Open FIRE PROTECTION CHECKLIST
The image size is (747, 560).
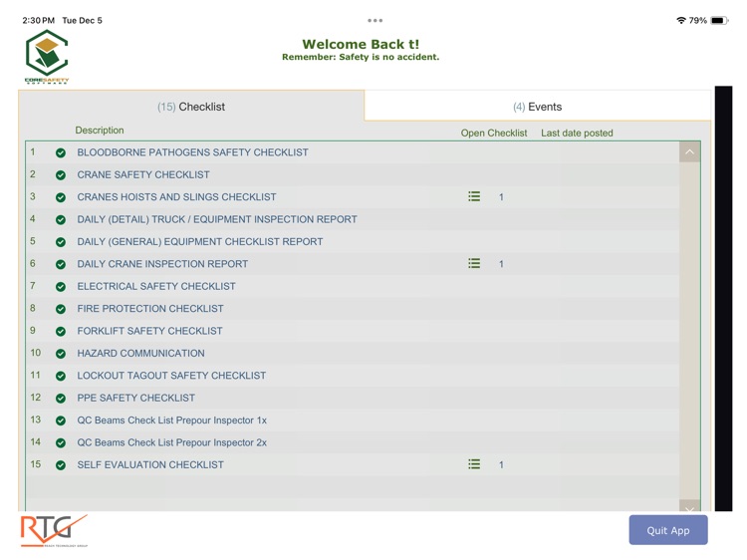(150, 309)
